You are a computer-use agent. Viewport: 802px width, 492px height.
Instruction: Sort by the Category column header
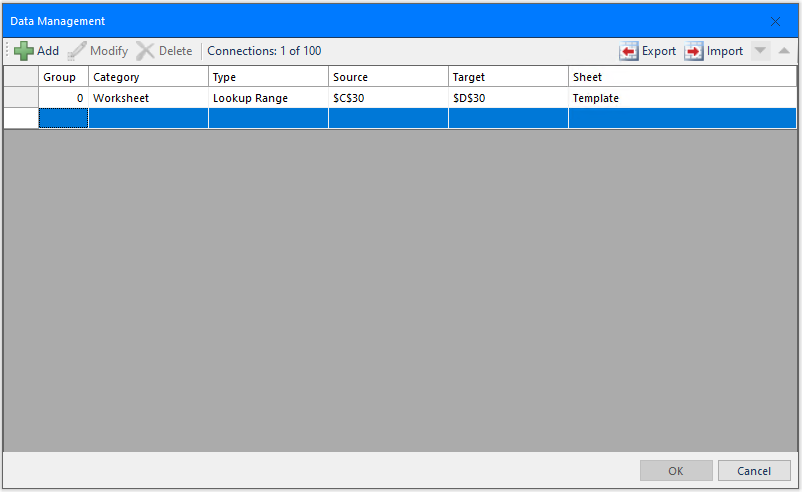[x=148, y=77]
